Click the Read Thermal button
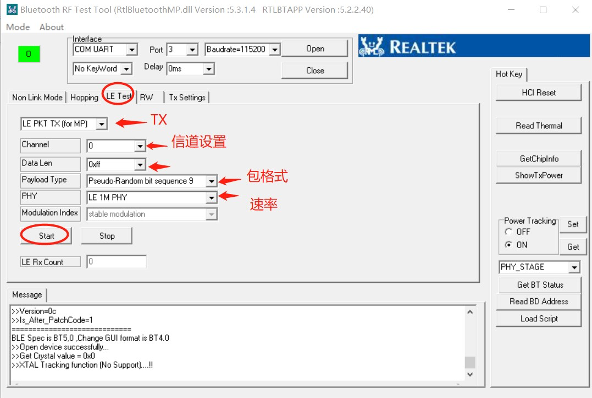The image size is (592, 398). tap(538, 125)
